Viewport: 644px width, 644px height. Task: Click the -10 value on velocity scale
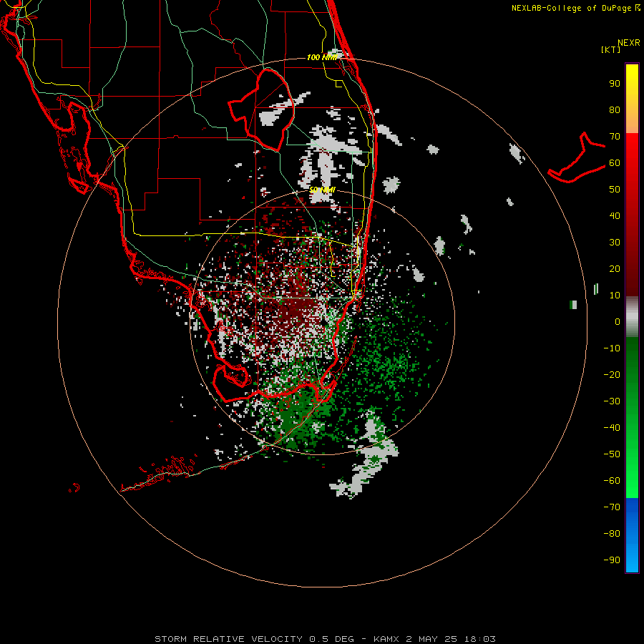[612, 348]
